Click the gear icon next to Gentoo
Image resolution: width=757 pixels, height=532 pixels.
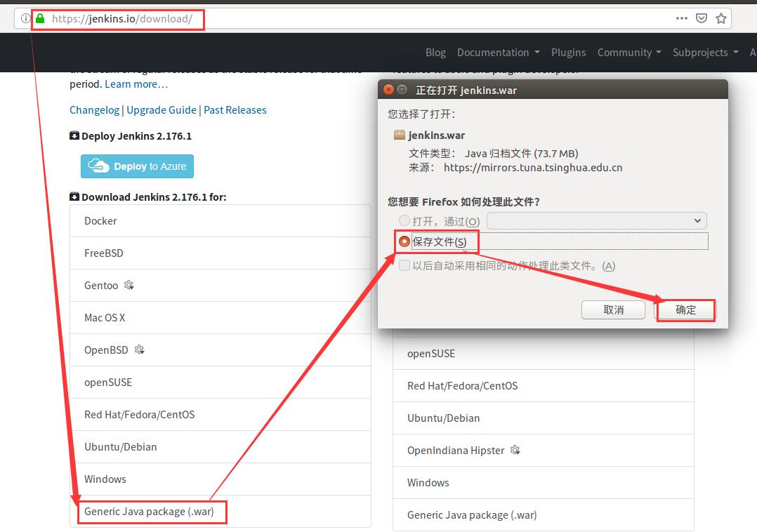pyautogui.click(x=129, y=285)
